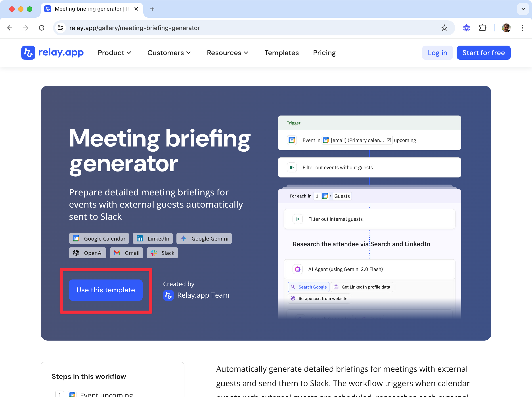Open the site information icon in the address bar

[x=61, y=28]
